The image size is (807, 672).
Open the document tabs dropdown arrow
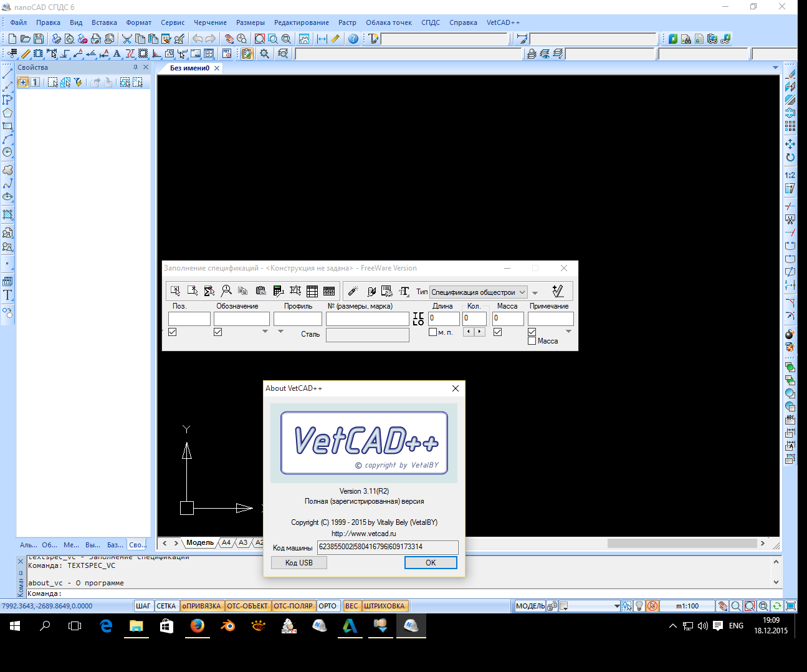[x=775, y=68]
